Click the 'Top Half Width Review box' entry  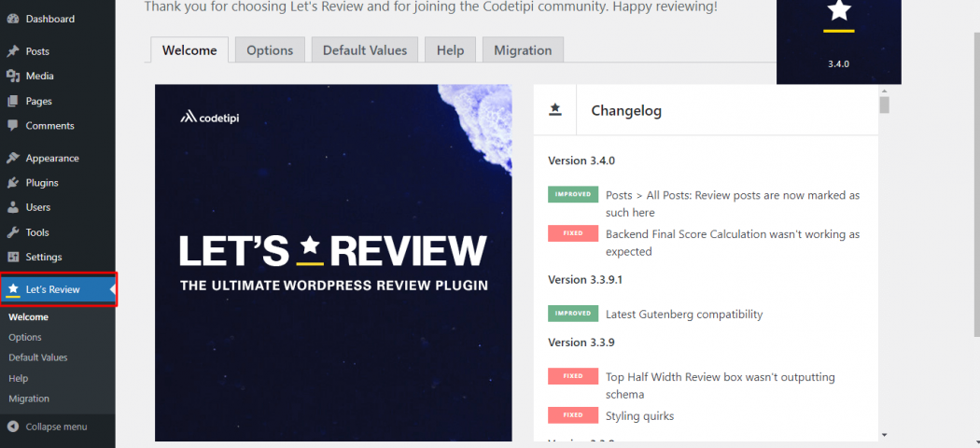tap(720, 386)
